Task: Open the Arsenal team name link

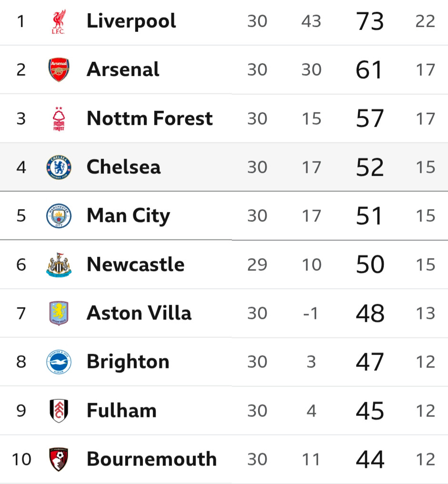Action: (x=123, y=69)
